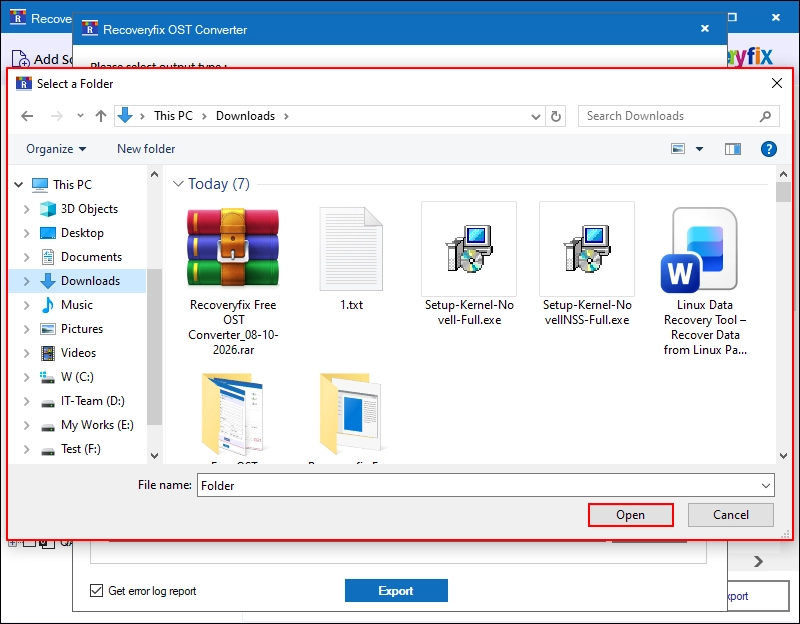Create a New folder
800x624 pixels.
click(146, 149)
